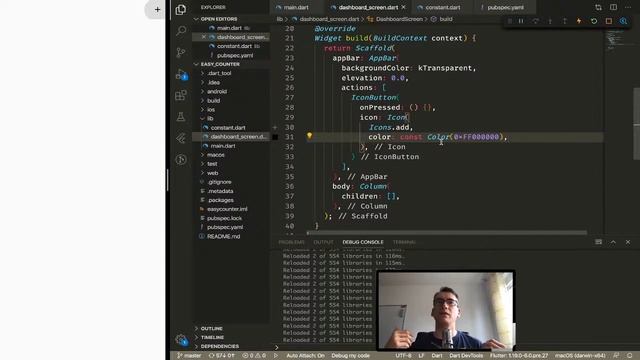The height and width of the screenshot is (360, 640).
Task: Maximize the debug console panel
Action: pyautogui.click(x=613, y=242)
